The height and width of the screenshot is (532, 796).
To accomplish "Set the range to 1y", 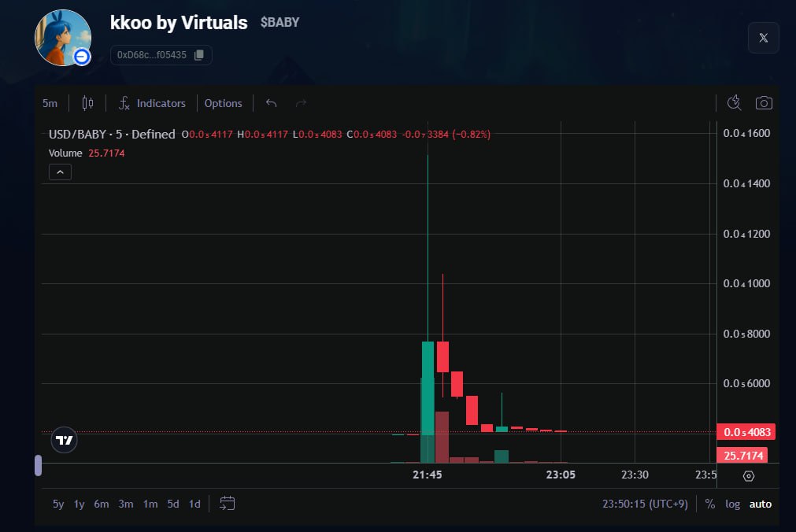I will [x=79, y=504].
